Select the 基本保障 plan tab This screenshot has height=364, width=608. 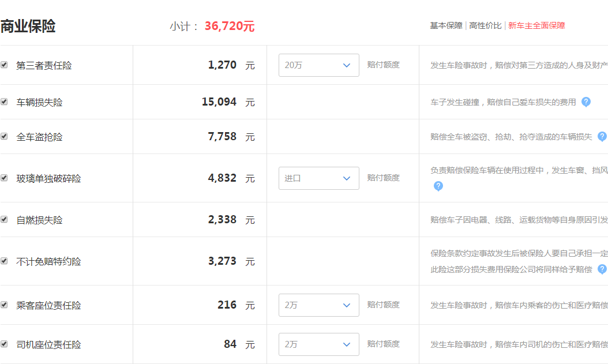[446, 25]
